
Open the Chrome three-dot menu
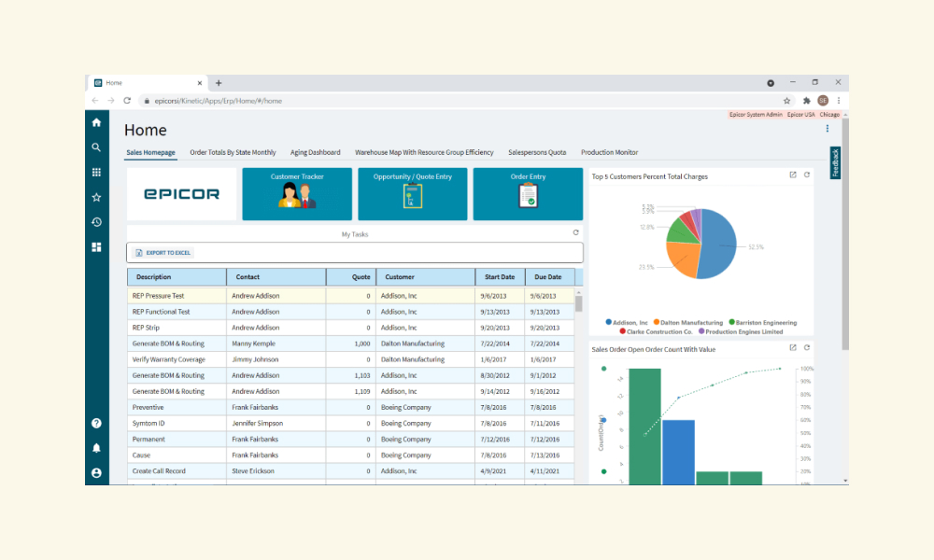pyautogui.click(x=839, y=101)
